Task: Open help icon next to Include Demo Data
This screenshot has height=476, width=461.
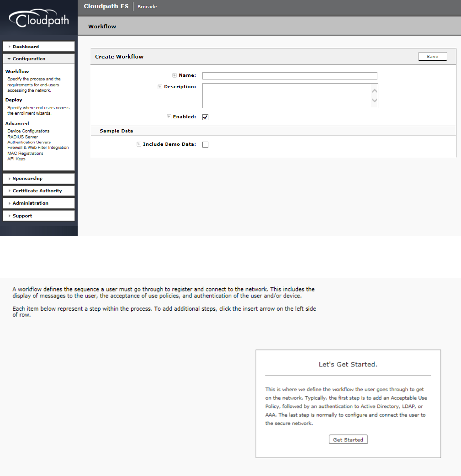Action: tap(139, 144)
